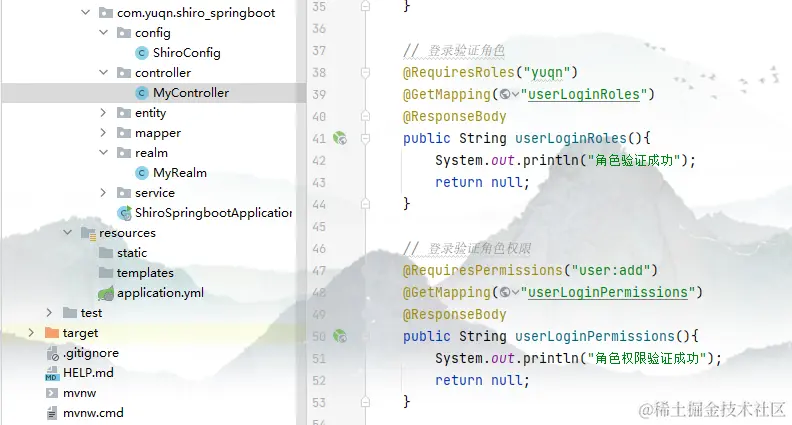Click the static folder icon
This screenshot has height=425, width=792.
106,253
